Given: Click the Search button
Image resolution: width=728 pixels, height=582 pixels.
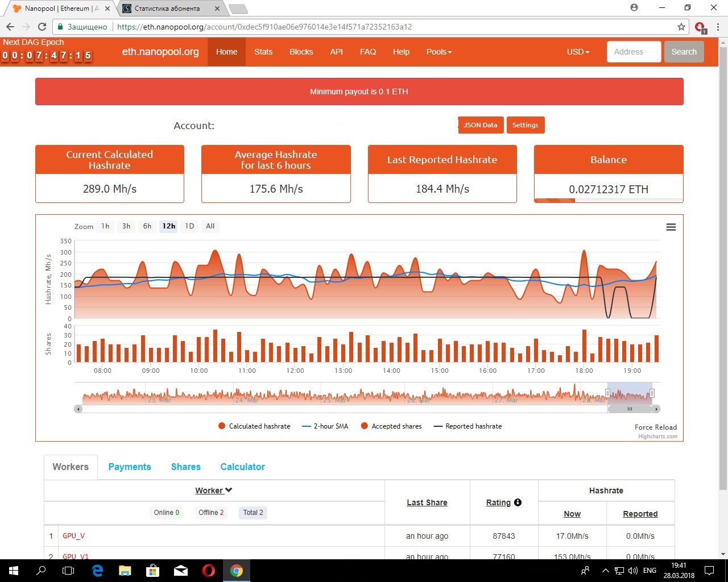Looking at the screenshot, I should click(x=684, y=52).
